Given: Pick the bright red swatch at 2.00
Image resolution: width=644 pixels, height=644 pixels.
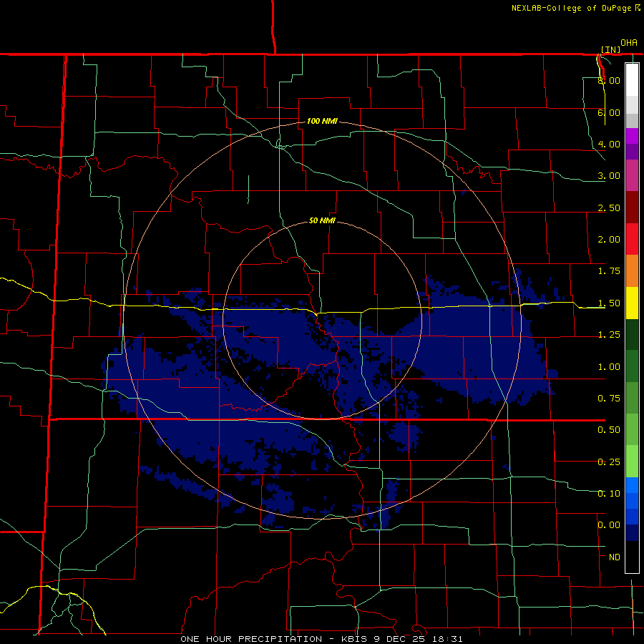Looking at the screenshot, I should pos(632,239).
